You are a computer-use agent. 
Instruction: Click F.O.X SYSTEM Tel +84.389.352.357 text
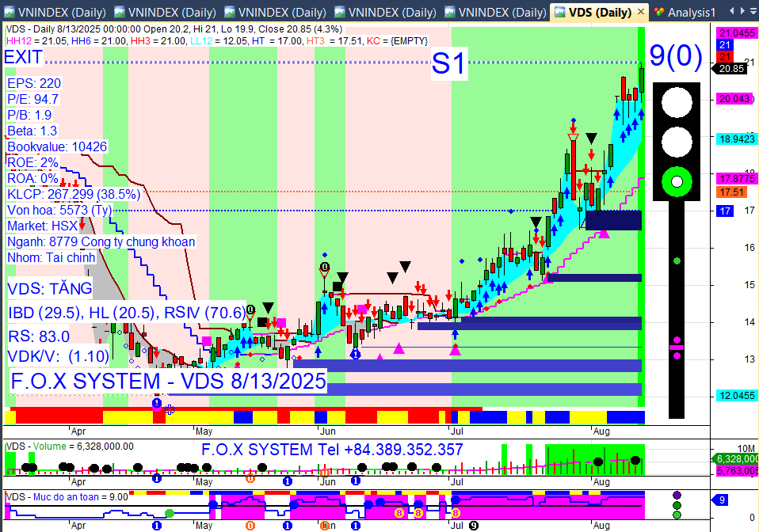(x=332, y=450)
